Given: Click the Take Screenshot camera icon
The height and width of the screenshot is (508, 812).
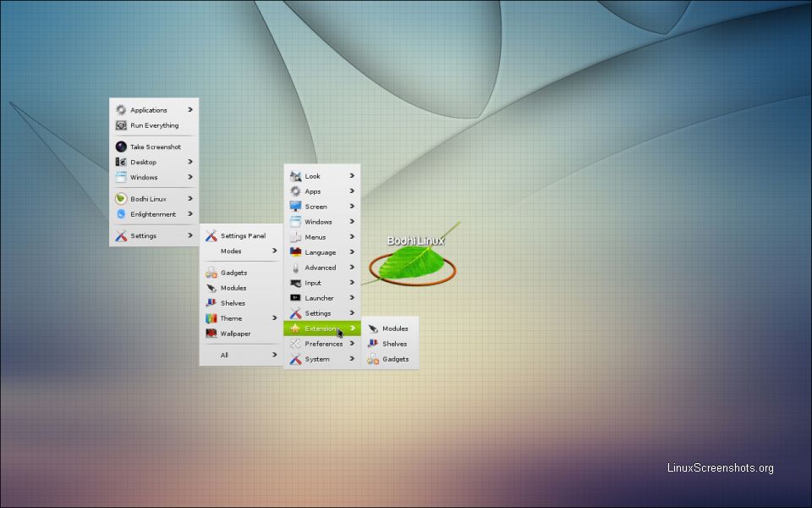Looking at the screenshot, I should [121, 146].
